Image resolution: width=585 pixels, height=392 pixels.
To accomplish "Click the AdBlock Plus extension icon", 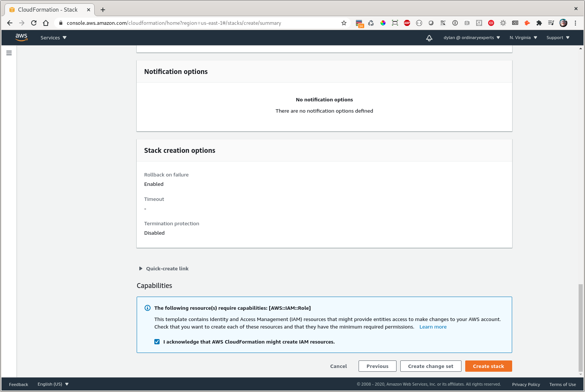I will pyautogui.click(x=407, y=23).
